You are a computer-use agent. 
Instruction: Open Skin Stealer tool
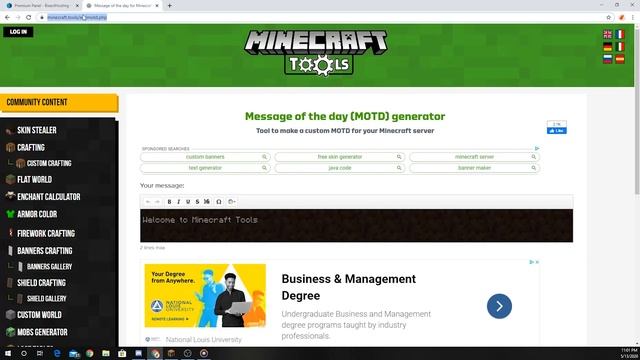37,130
